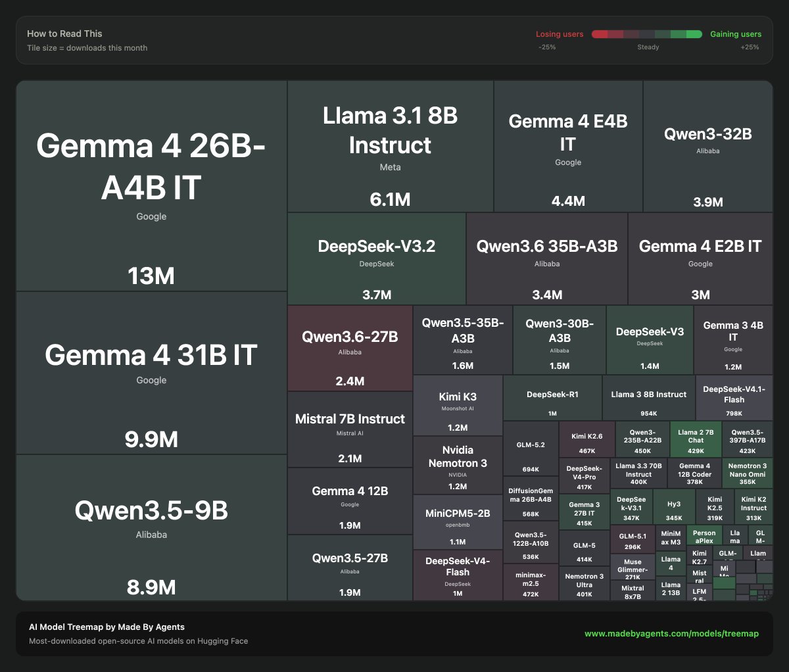Select the DeepSeek-V4-Flash tile
The height and width of the screenshot is (672, 789).
(x=458, y=575)
